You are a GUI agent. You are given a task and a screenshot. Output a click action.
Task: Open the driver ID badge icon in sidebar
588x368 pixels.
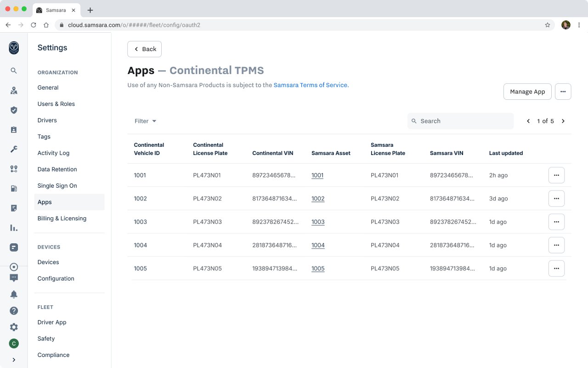pos(14,130)
